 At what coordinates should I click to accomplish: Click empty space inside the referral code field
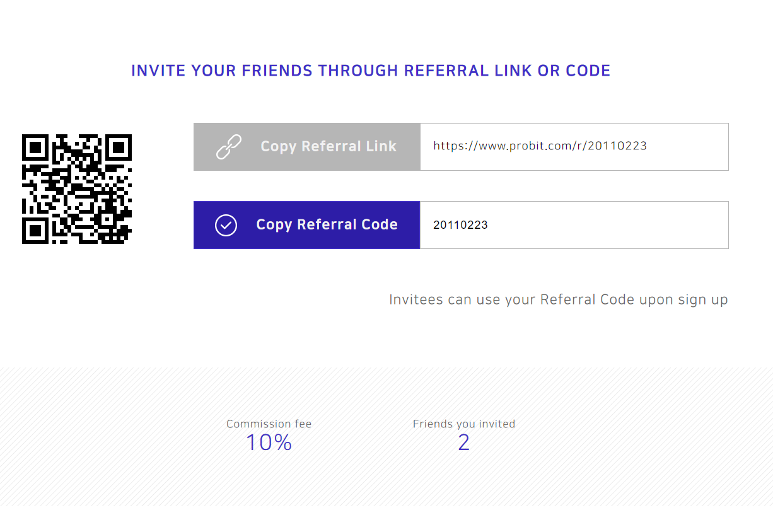pos(605,225)
